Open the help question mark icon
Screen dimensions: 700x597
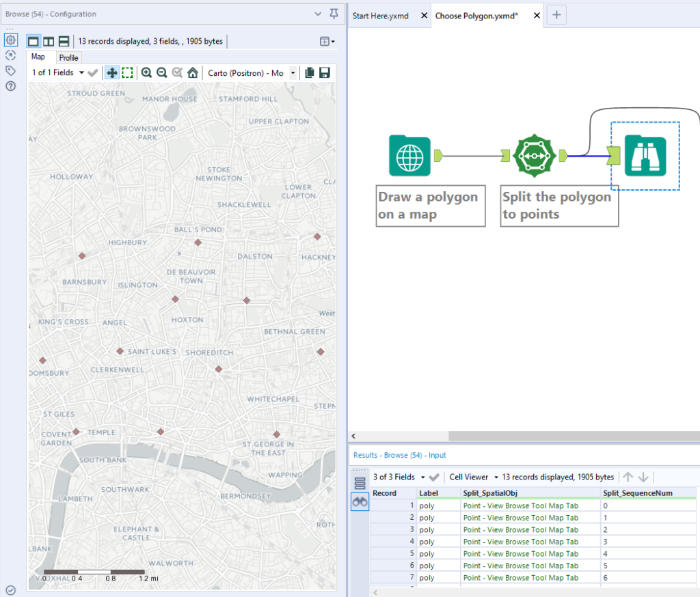point(10,86)
